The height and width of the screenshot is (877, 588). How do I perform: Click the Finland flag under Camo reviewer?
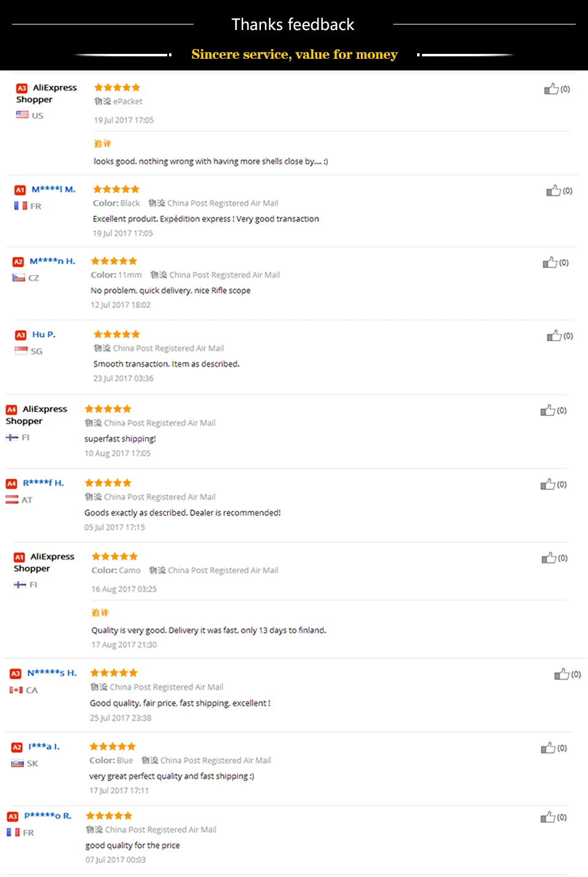click(20, 585)
